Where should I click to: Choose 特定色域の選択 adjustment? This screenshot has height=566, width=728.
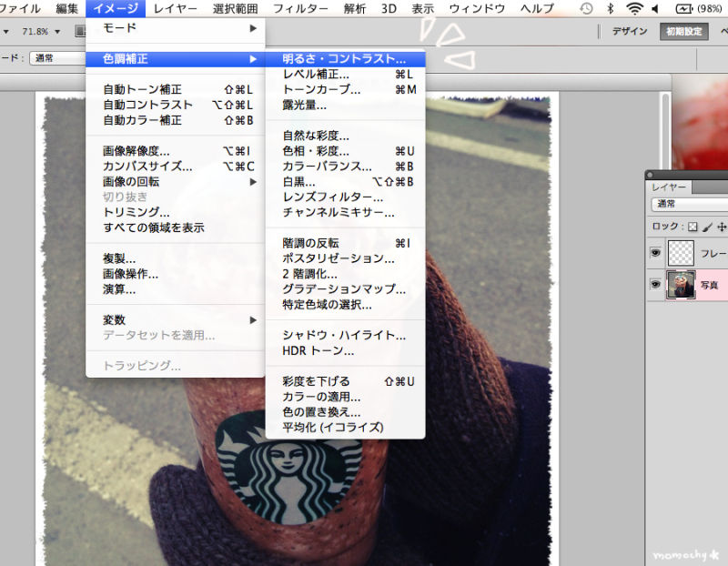pyautogui.click(x=345, y=305)
